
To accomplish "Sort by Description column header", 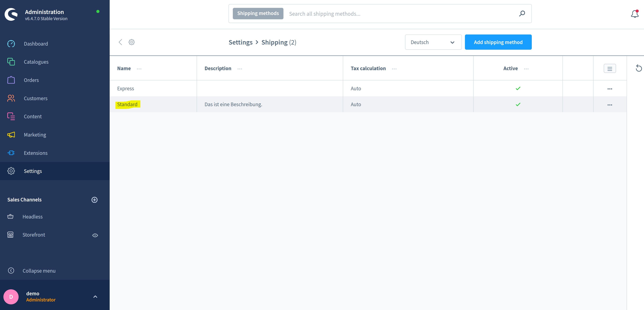I will (x=218, y=68).
